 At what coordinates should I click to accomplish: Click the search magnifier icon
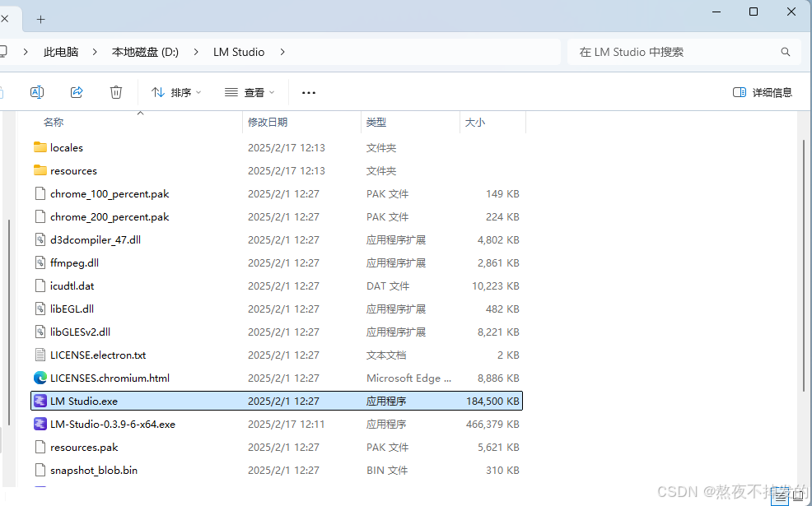click(786, 53)
